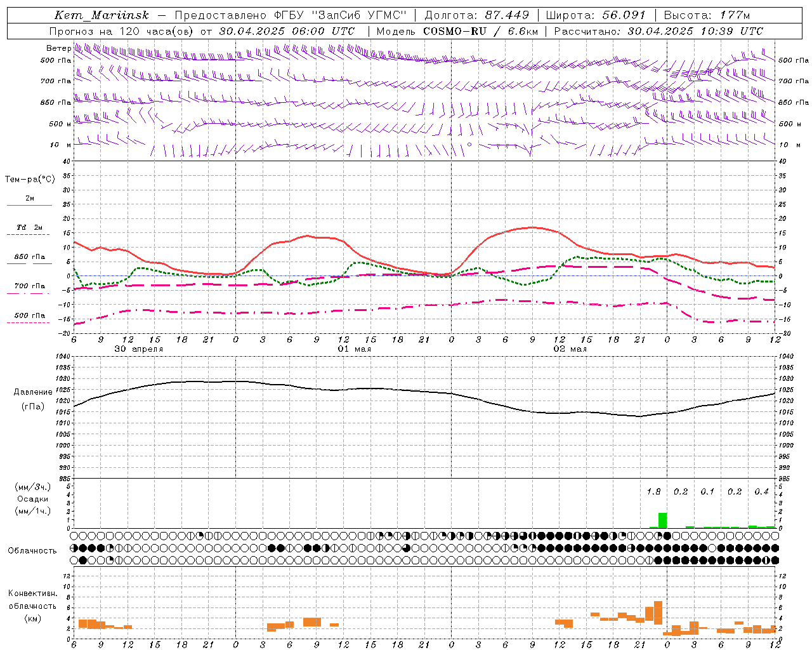Click the (мм/3ч.) precipitation unit label
This screenshot has height=650, width=812.
tap(32, 487)
